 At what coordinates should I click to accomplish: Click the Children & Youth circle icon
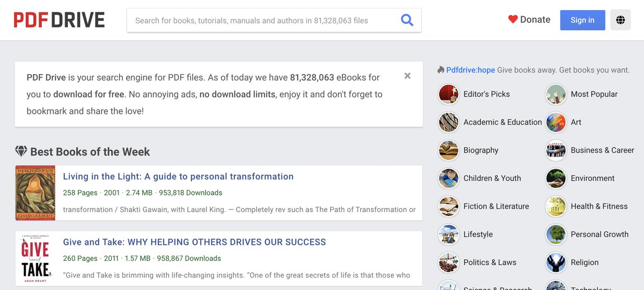(x=449, y=178)
